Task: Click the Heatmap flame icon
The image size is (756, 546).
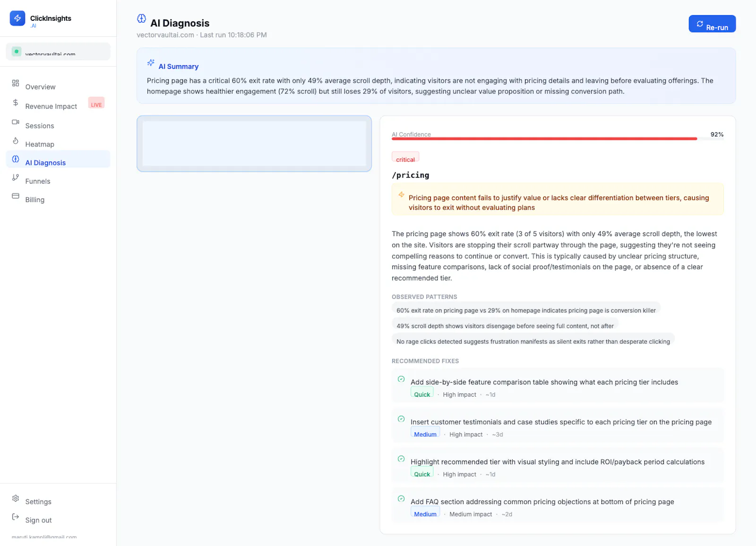Action: [16, 141]
